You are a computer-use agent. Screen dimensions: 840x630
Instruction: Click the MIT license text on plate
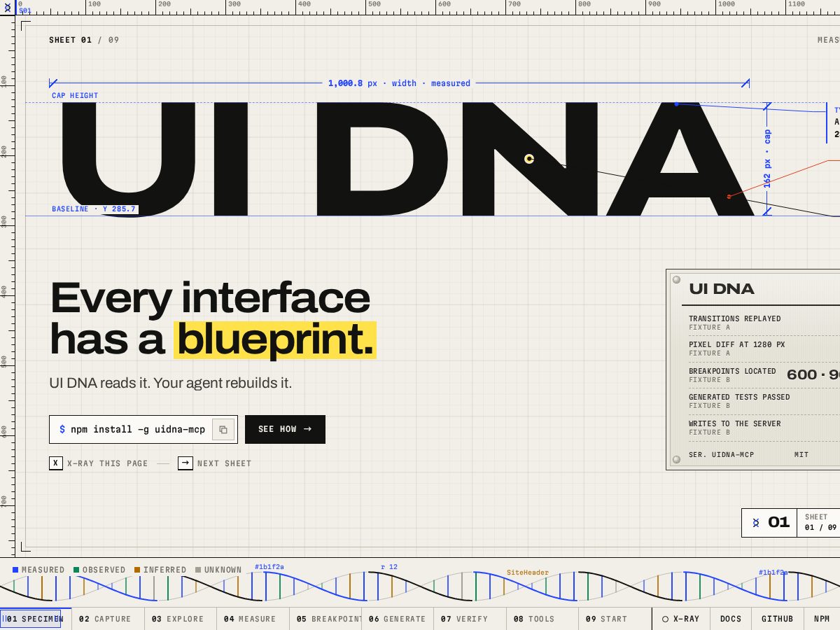[801, 455]
